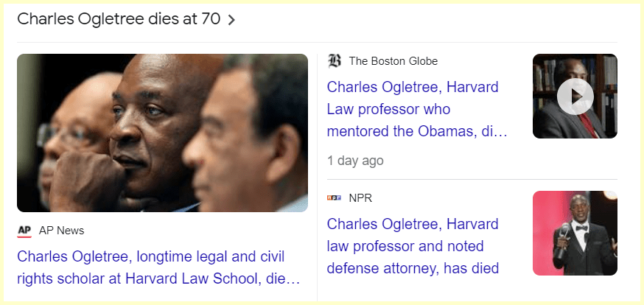Click the 'NPR' source name text
Screen dimensions: 644x305
click(x=360, y=198)
